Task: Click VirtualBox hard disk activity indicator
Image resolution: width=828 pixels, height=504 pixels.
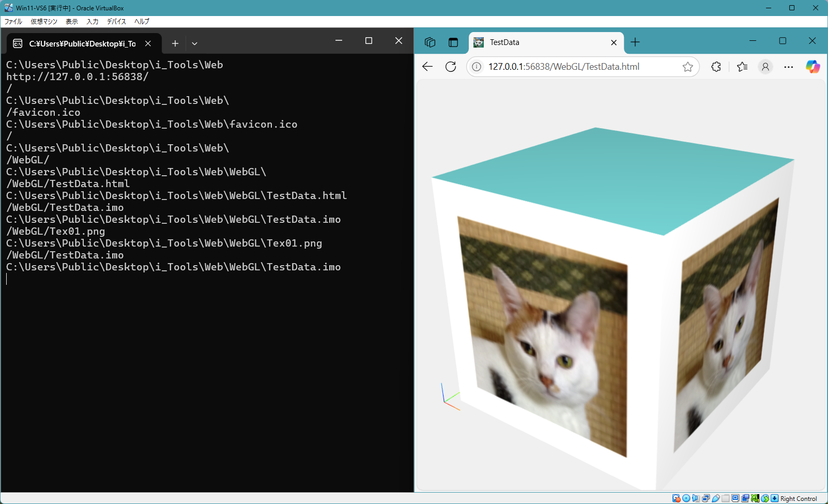Action: [x=676, y=498]
